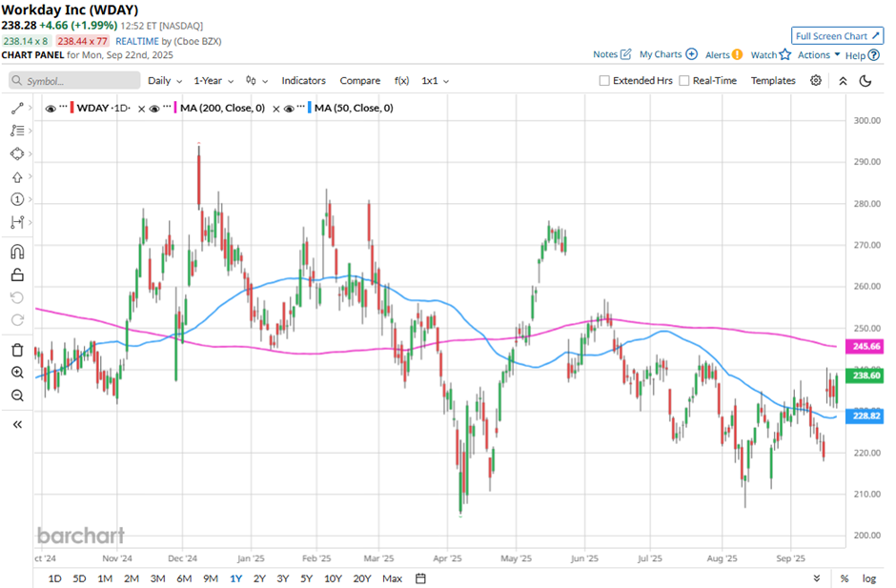The height and width of the screenshot is (588, 896).
Task: Open the 1-Year period dropdown
Action: [x=214, y=81]
